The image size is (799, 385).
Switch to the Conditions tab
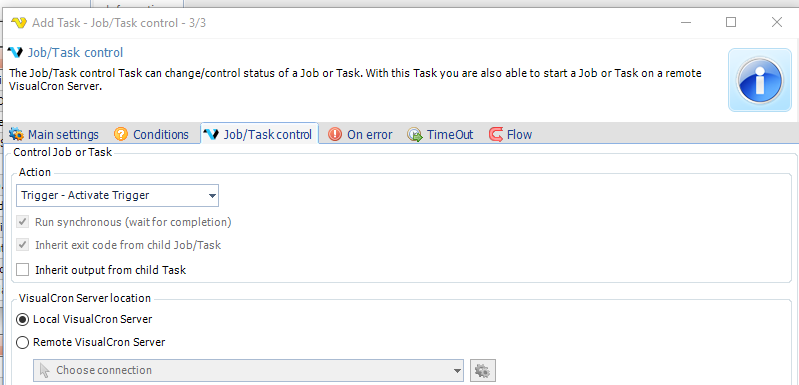tap(151, 134)
